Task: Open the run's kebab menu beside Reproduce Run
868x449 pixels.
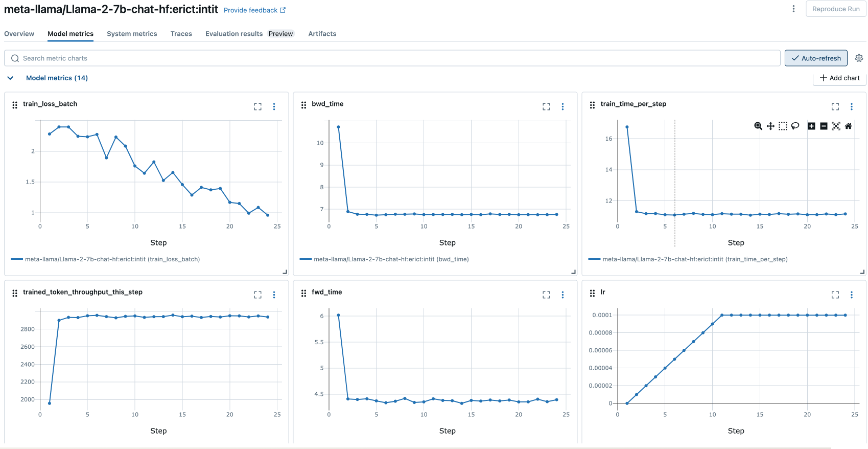Action: (793, 9)
